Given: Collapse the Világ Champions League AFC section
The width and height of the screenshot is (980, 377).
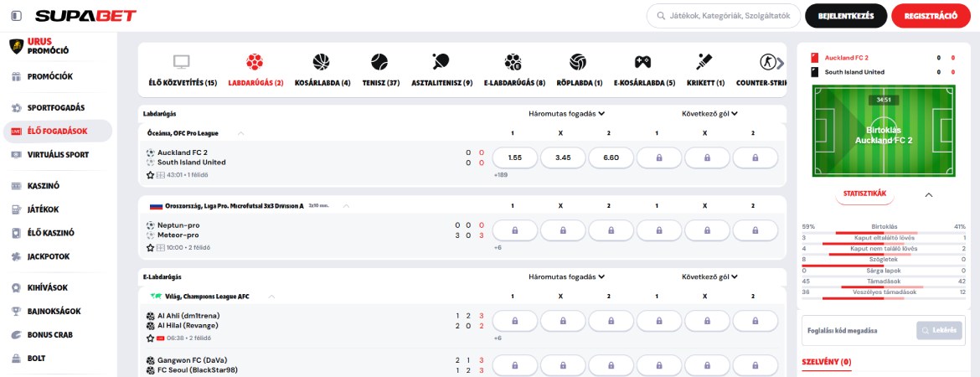Looking at the screenshot, I should coord(271,297).
